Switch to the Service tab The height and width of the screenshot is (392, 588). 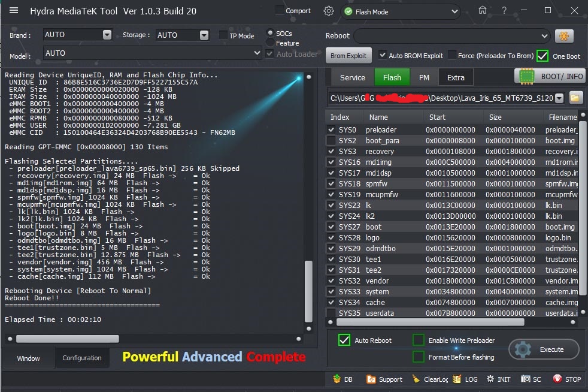[x=353, y=77]
